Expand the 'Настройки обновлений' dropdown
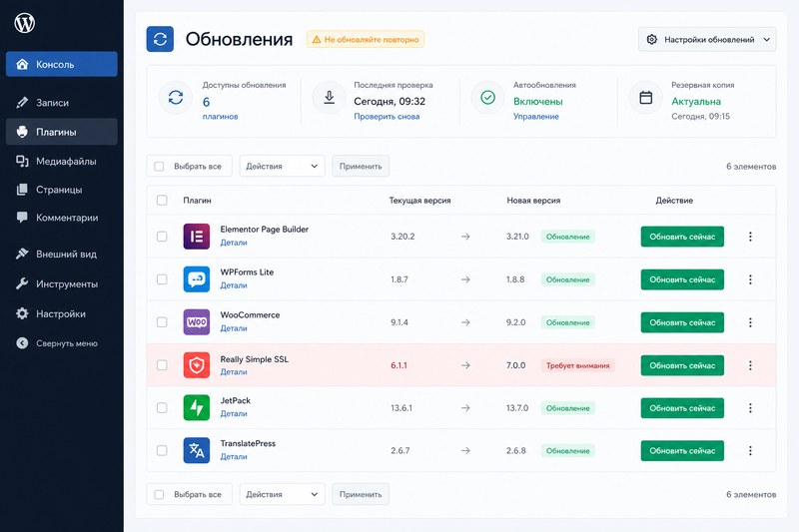799x532 pixels. (707, 39)
